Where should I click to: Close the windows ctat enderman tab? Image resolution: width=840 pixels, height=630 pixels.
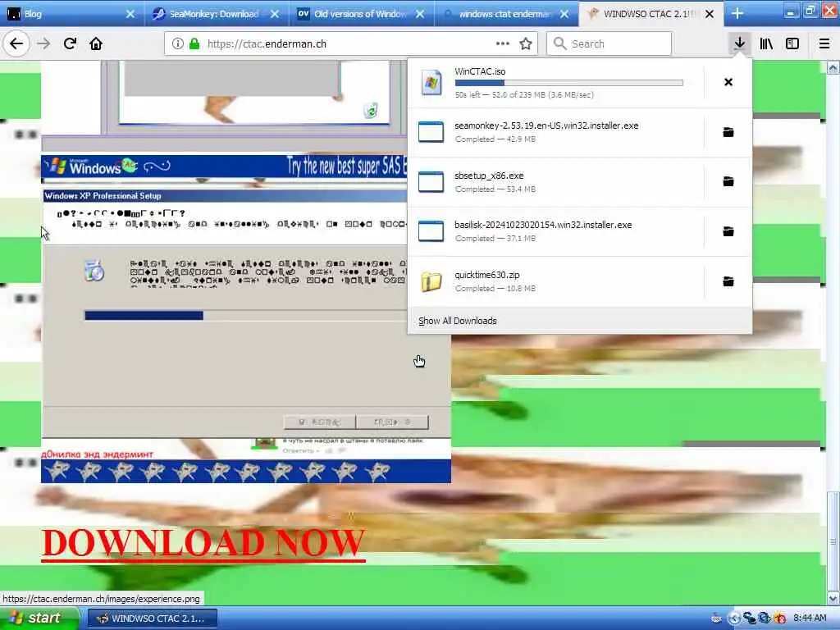(x=564, y=14)
